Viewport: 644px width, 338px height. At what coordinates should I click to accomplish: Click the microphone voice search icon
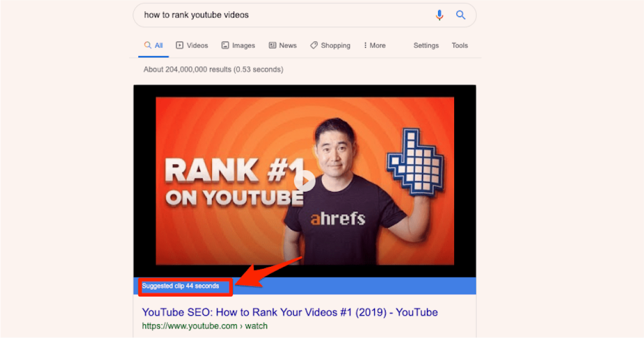[x=440, y=15]
